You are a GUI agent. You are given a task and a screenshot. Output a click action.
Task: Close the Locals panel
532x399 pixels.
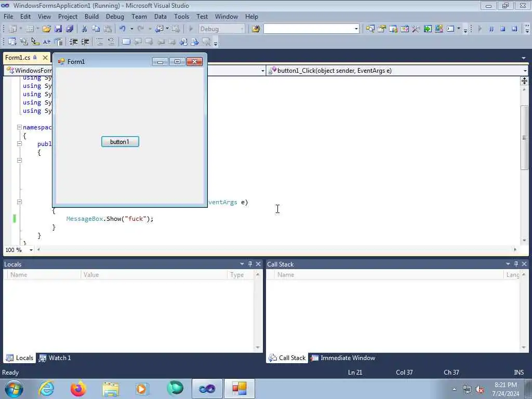[x=258, y=264]
